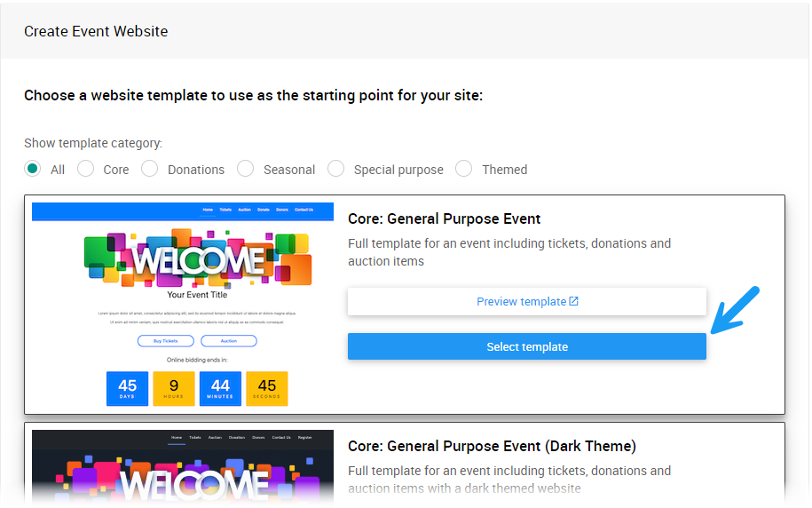
Task: Click the Core: General Purpose Event title
Action: pos(444,218)
